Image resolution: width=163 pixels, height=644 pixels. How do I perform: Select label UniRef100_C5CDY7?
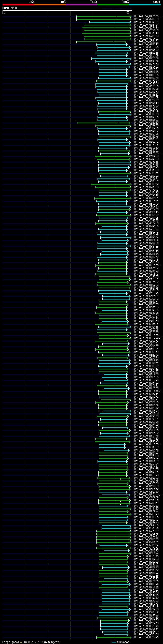click(146, 341)
